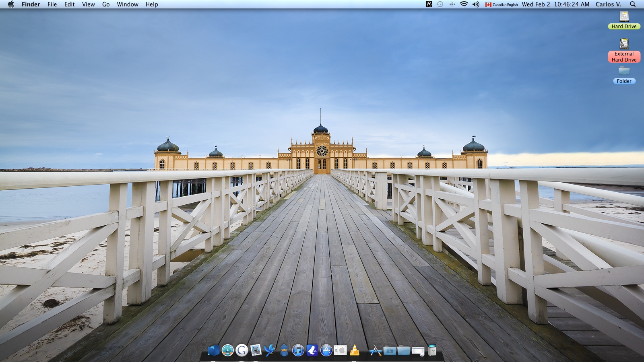
Task: Launch the blue Twitter bird app
Action: click(x=270, y=350)
